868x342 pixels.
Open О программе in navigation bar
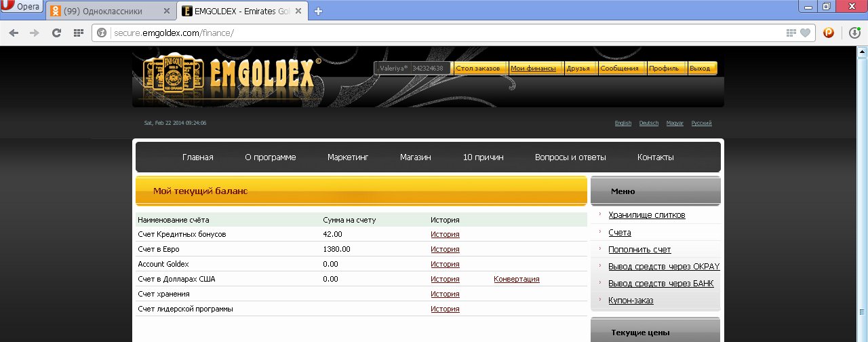pyautogui.click(x=271, y=157)
